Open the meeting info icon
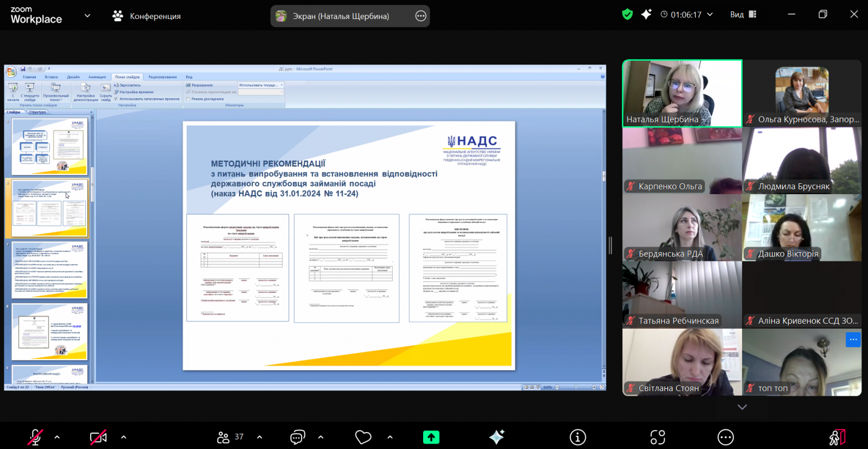This screenshot has height=449, width=868. pyautogui.click(x=578, y=437)
